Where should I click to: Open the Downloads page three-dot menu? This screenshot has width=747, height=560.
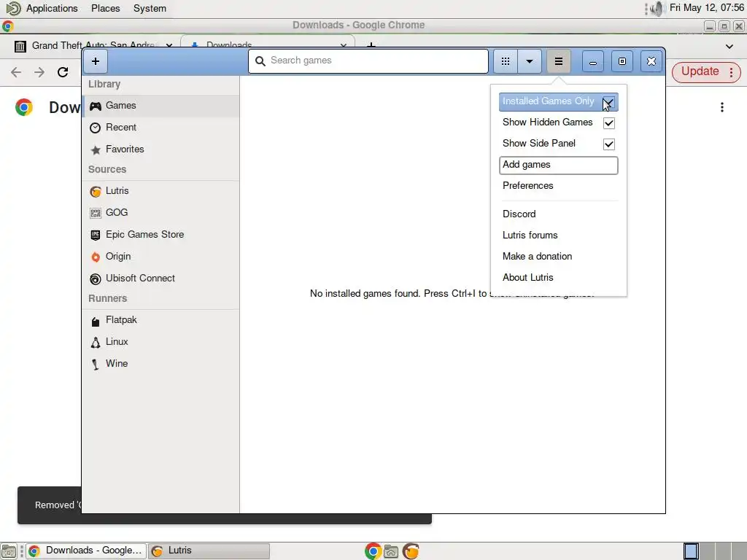point(722,107)
